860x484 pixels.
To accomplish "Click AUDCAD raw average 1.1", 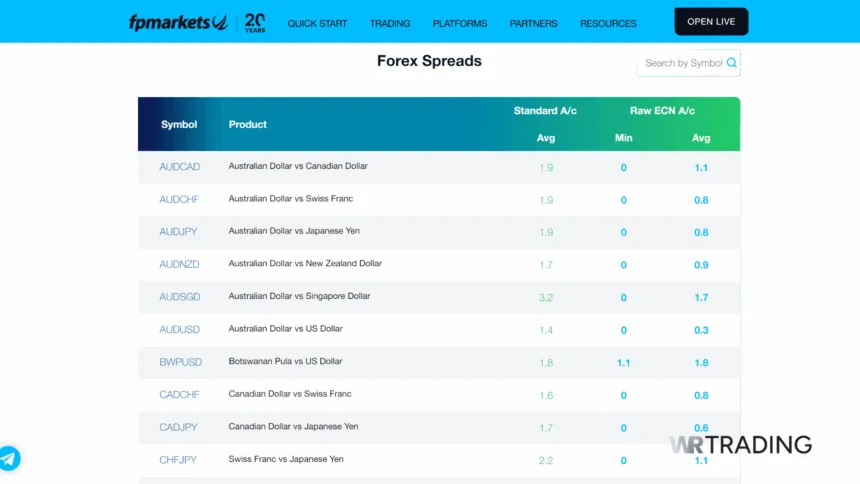I will 701,167.
